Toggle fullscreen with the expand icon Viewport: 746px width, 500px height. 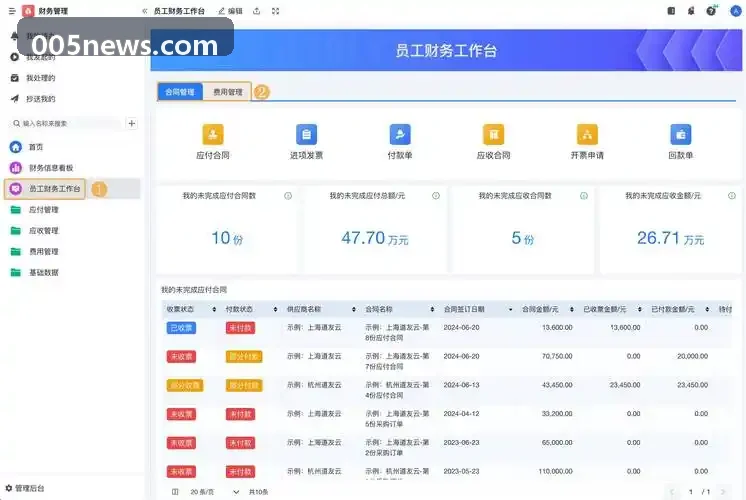click(x=275, y=11)
